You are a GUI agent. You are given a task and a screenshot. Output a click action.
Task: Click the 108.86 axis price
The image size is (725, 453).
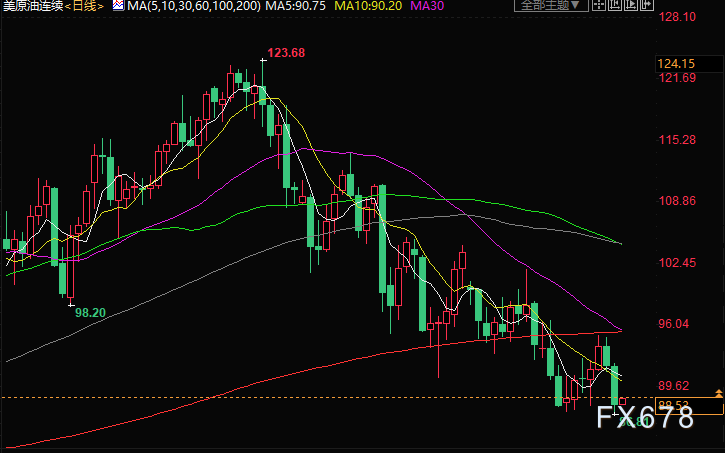tap(677, 201)
